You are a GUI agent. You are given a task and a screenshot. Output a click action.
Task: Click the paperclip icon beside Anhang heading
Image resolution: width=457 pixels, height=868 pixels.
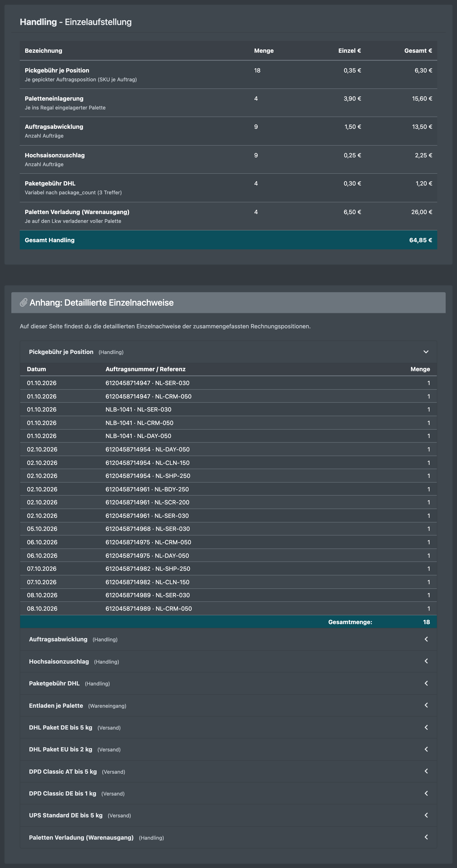click(x=24, y=302)
